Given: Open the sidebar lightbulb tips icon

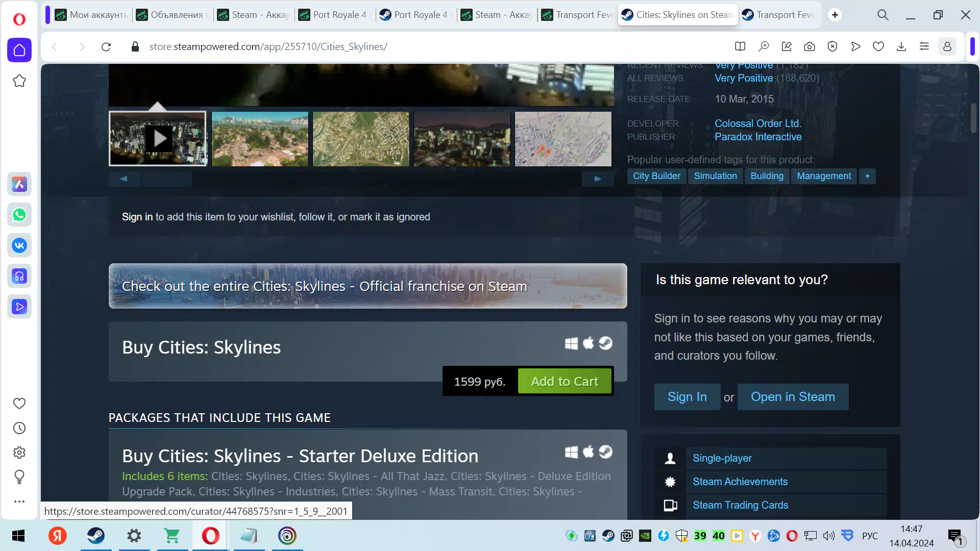Looking at the screenshot, I should tap(19, 477).
